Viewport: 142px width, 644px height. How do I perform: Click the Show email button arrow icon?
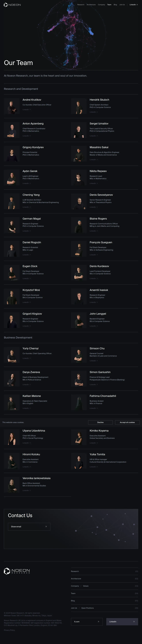pyautogui.click(x=46, y=527)
